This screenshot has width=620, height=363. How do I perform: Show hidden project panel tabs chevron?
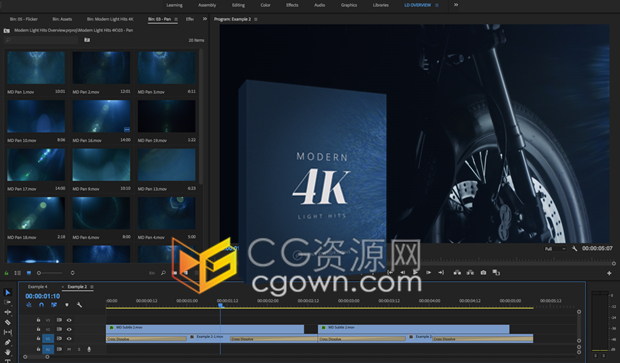pos(205,19)
